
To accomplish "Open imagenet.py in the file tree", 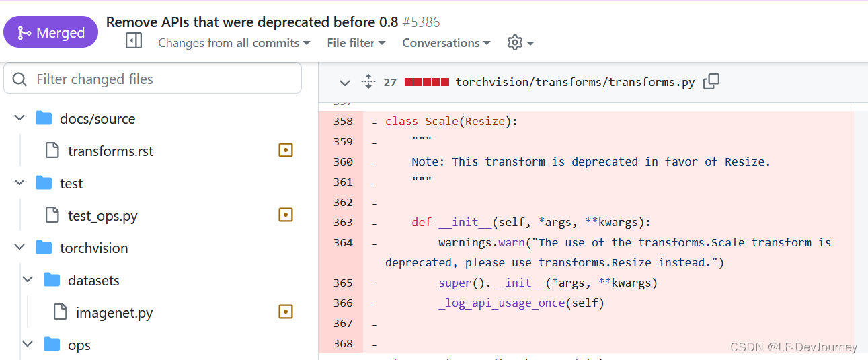I will pos(114,312).
